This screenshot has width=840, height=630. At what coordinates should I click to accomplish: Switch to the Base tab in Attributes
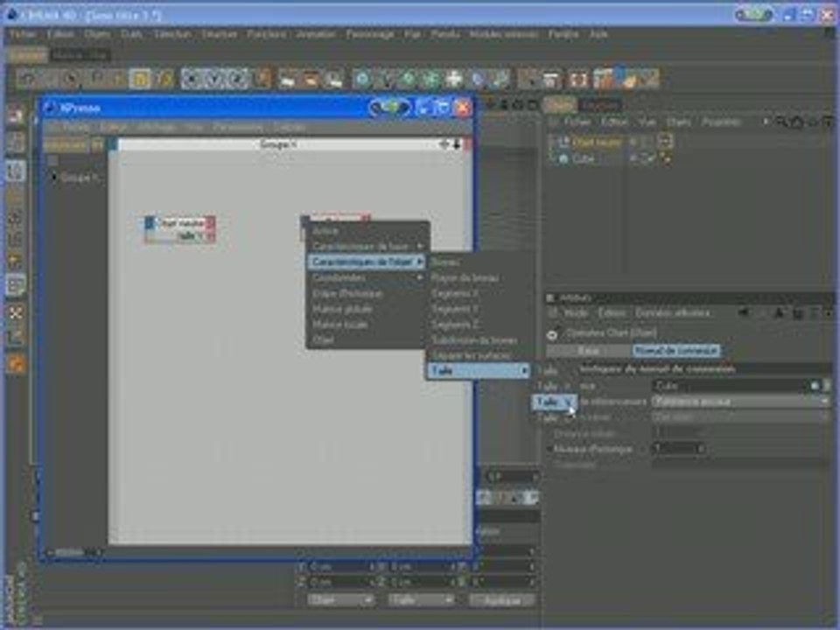(x=588, y=351)
